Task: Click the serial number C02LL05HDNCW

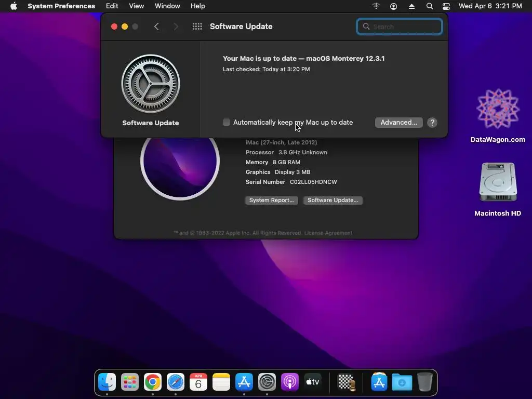Action: [x=313, y=182]
